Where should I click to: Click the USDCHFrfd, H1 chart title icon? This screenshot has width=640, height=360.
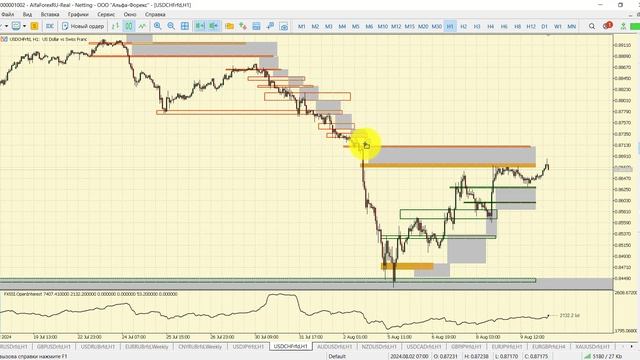[x=4, y=39]
